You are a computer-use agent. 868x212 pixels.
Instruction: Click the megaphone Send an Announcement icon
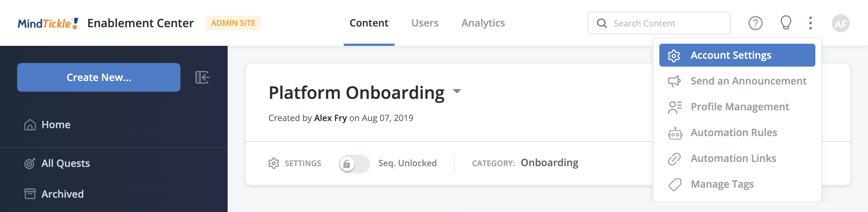tap(674, 81)
